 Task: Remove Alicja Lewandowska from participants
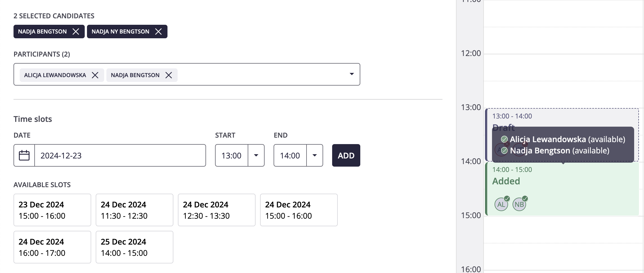pos(95,75)
